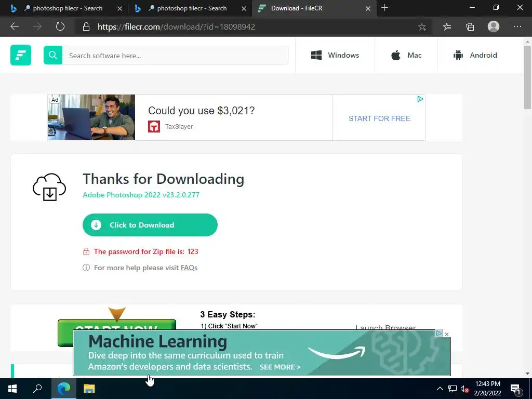Click the AdChoices icon on TaxSlayer ad
Image resolution: width=532 pixels, height=399 pixels.
(x=420, y=99)
